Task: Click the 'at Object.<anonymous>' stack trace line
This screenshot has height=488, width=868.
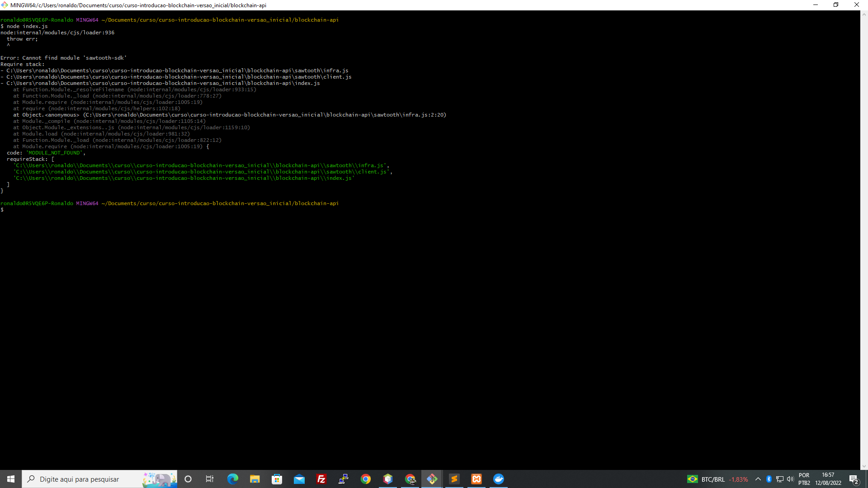Action: pyautogui.click(x=230, y=115)
